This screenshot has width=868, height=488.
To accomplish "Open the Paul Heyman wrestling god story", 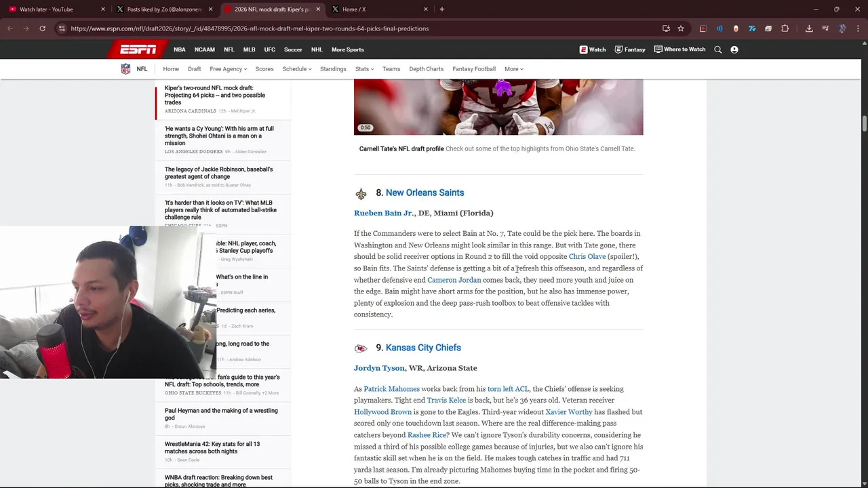I will [221, 414].
